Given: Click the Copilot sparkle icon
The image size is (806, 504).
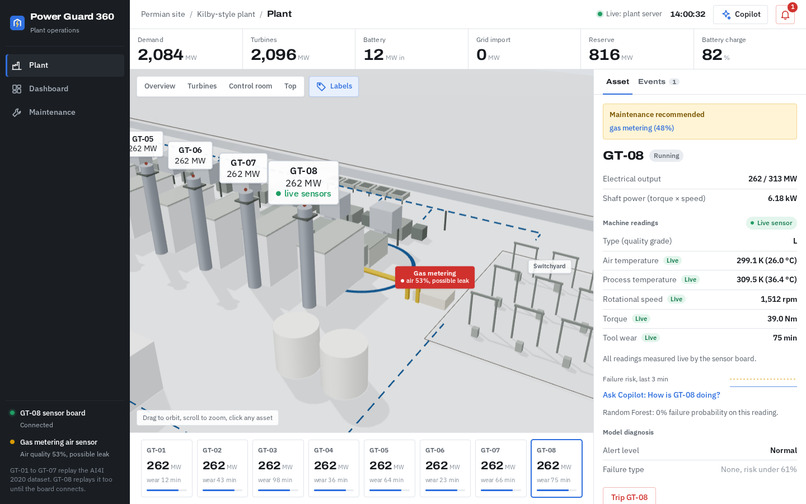Looking at the screenshot, I should 726,14.
